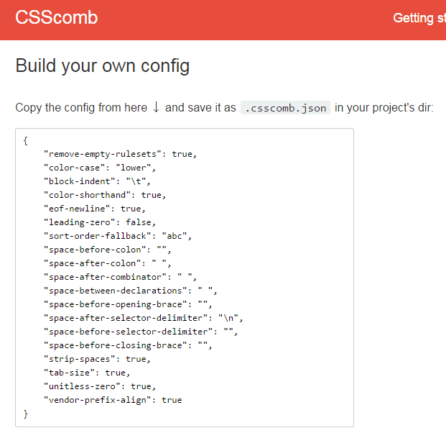
Task: Click the CSScomb logo title
Action: (56, 18)
